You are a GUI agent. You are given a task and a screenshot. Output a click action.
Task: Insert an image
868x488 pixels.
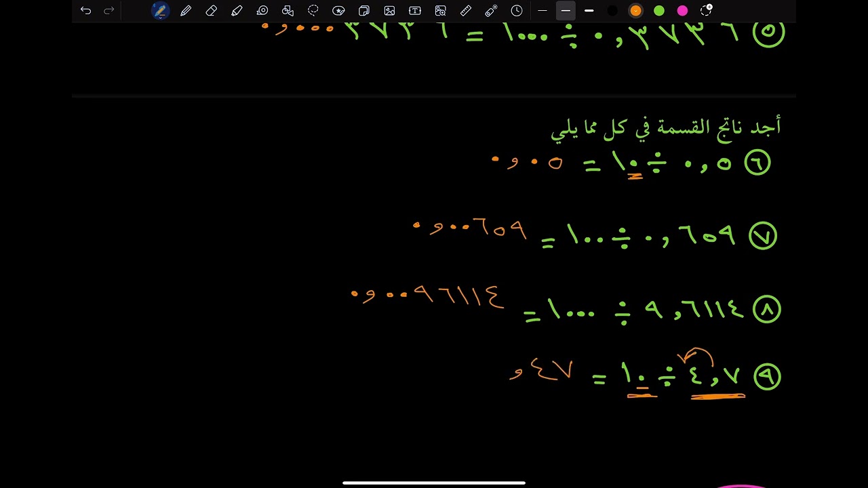389,10
